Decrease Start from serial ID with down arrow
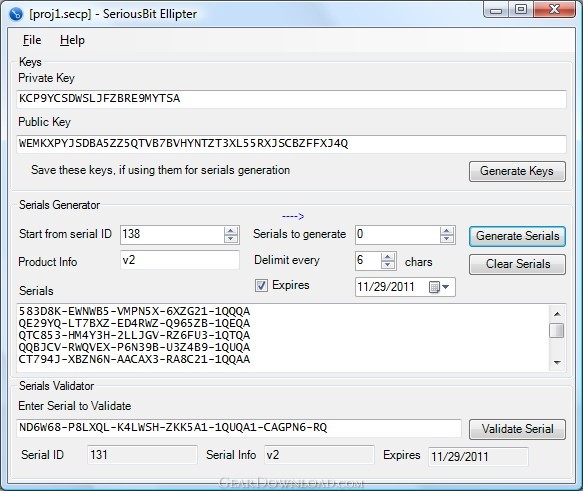Screen dimensions: 583x491 click(231, 239)
